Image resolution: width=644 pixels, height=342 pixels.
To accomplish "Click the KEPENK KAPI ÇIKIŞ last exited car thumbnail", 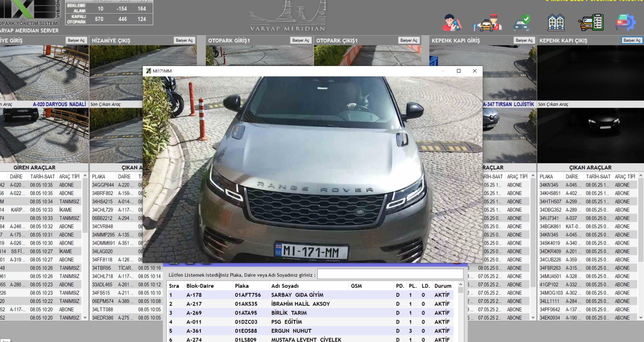I will (590, 135).
